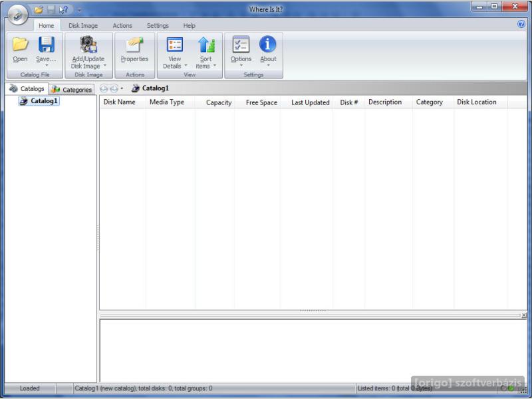Click the blue help question mark icon

pos(521,24)
